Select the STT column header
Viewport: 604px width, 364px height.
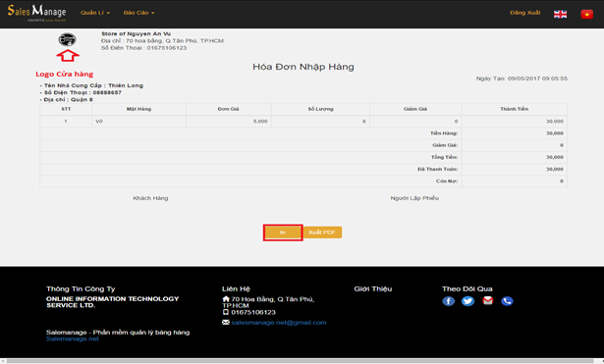tap(66, 109)
